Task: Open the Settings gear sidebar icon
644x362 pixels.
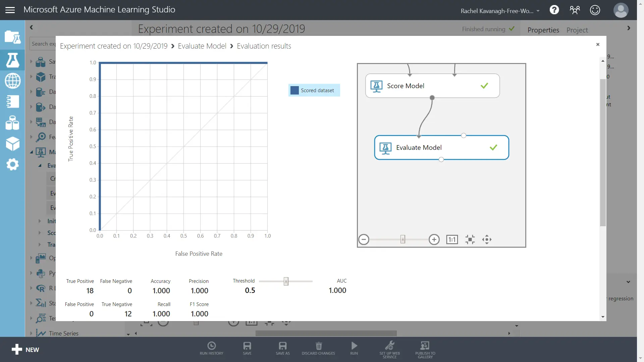Action: [12, 165]
